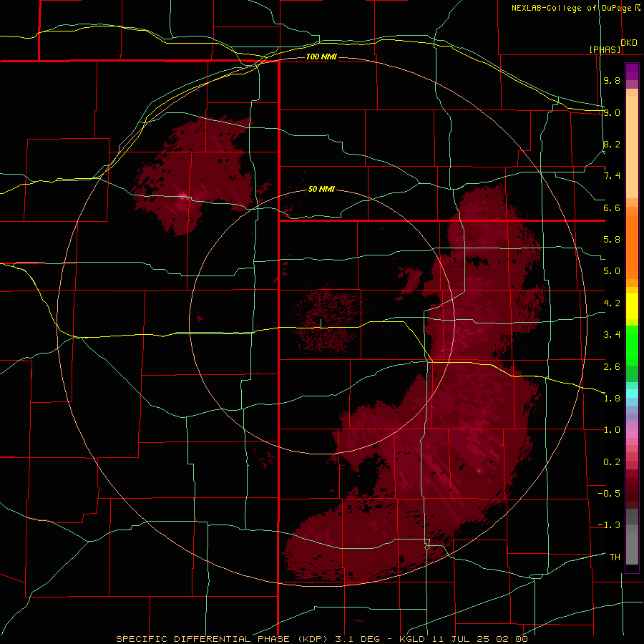The image size is (644, 644).
Task: Click the 1.8 scale value
Action: coord(612,399)
